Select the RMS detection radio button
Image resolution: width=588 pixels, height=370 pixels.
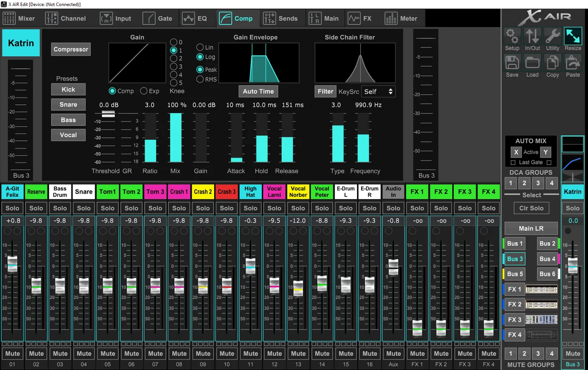(200, 79)
